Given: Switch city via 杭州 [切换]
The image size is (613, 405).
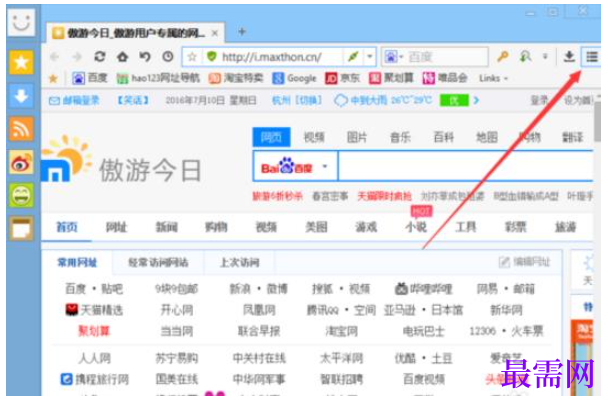Looking at the screenshot, I should pos(297,100).
